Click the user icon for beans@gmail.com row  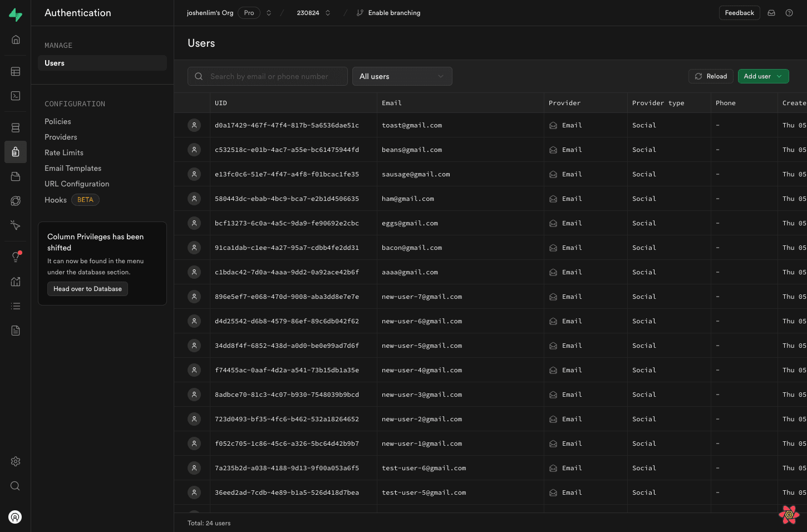click(194, 150)
